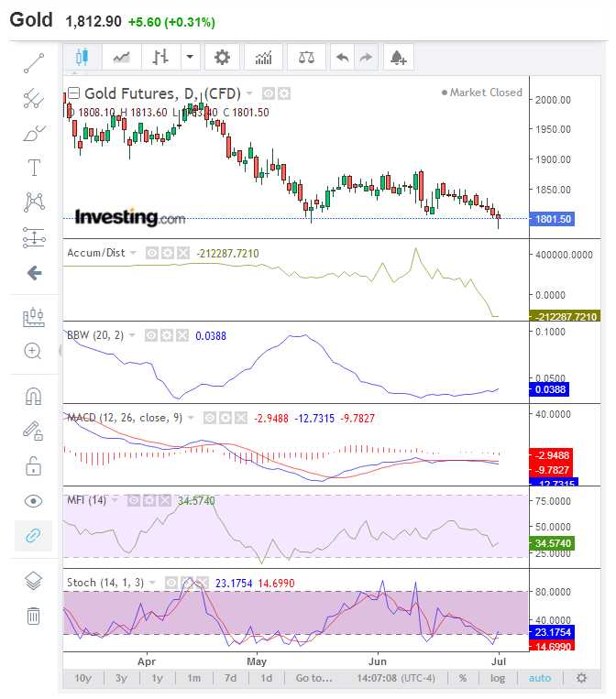Undo the last chart action
Image resolution: width=616 pixels, height=699 pixels.
coord(342,58)
